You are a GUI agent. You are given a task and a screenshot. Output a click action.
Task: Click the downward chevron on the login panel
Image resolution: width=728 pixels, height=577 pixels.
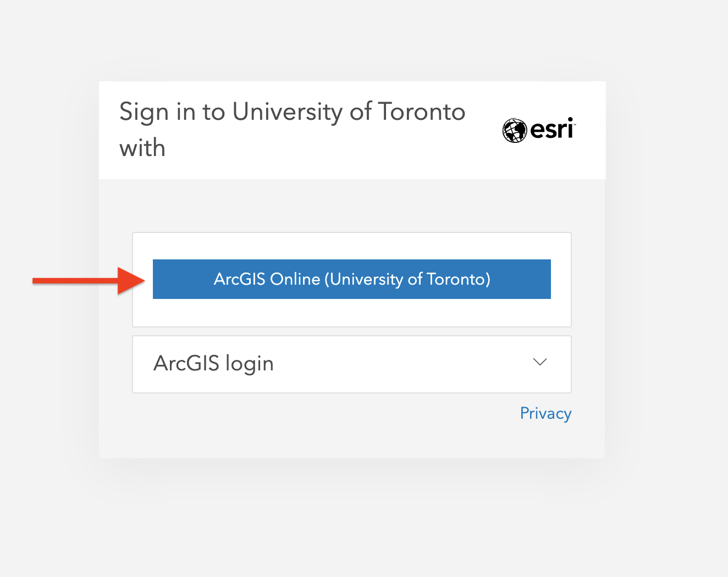click(x=540, y=362)
